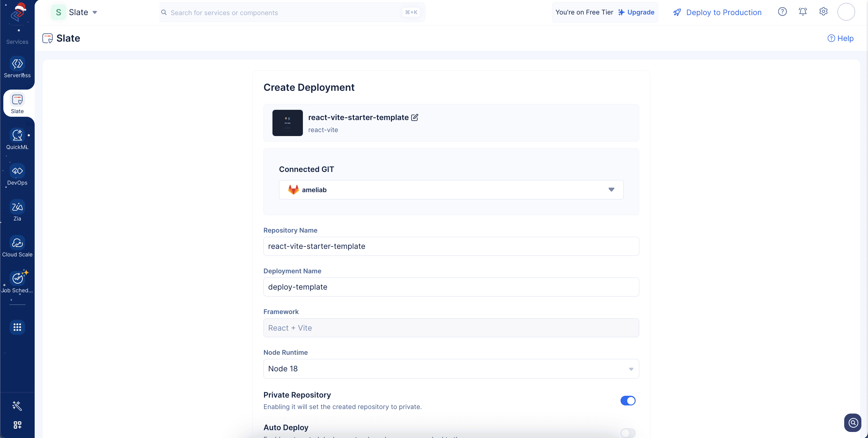
Task: Expand the Connected GIT ameliab dropdown
Action: pyautogui.click(x=451, y=190)
